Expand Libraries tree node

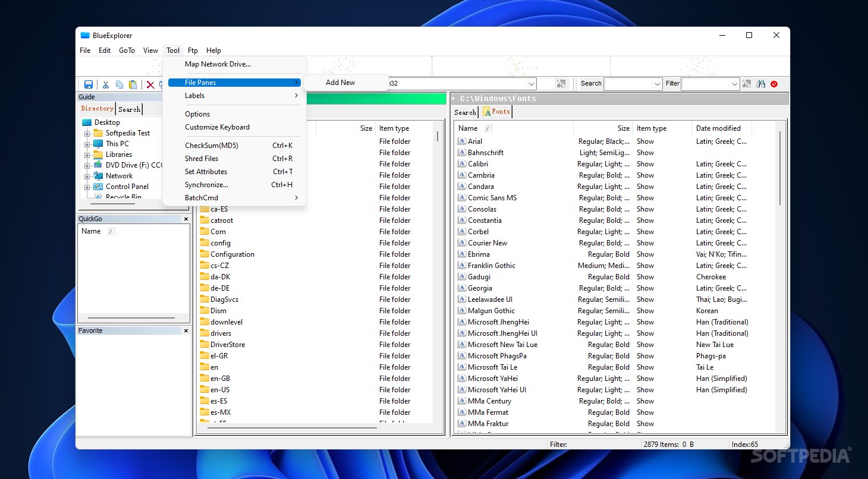(x=87, y=155)
